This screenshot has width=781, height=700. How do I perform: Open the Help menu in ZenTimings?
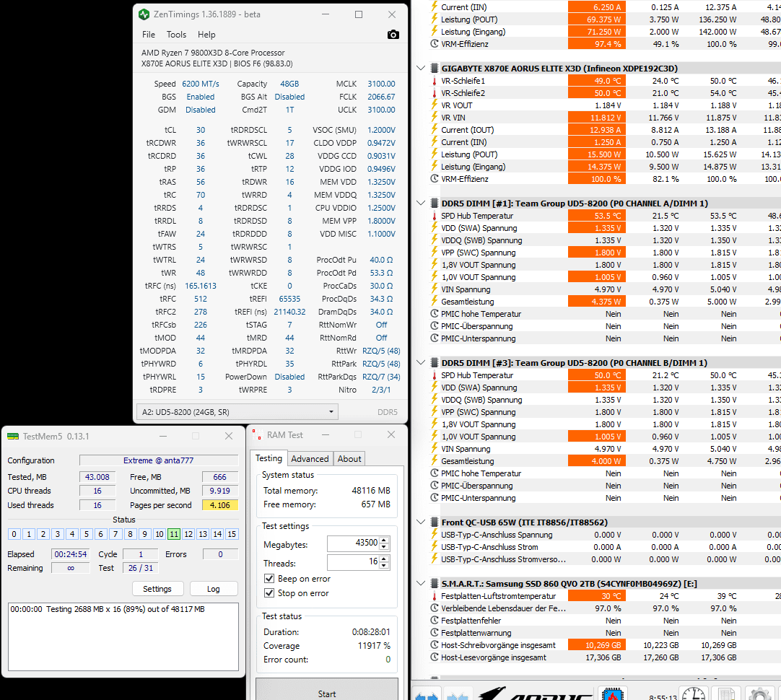click(x=206, y=35)
